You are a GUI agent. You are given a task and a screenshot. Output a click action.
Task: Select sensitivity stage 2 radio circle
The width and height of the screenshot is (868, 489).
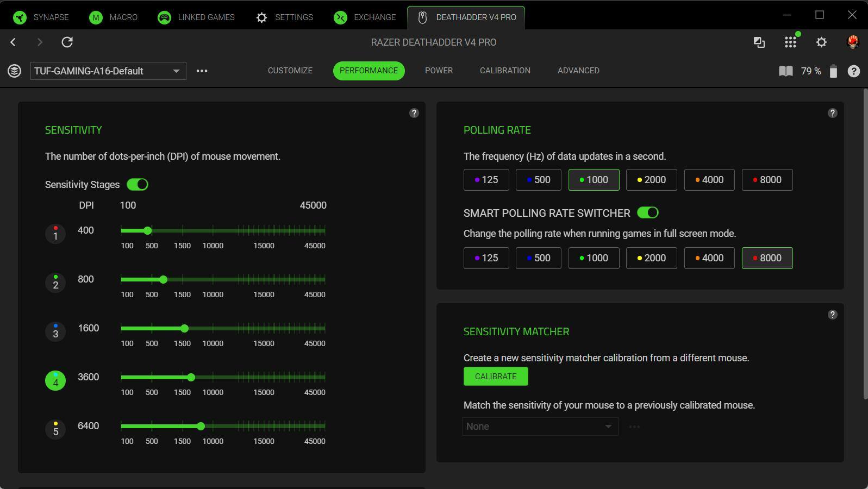55,283
